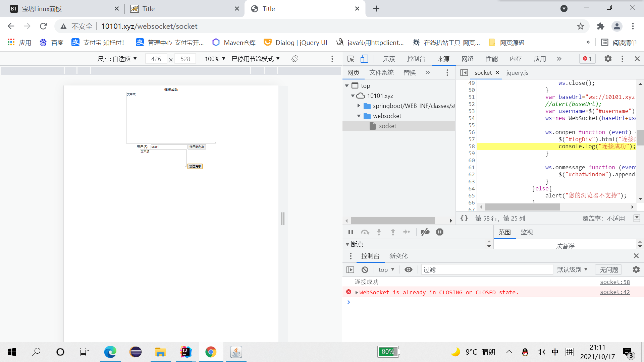The image size is (644, 362).
Task: Open the Chrome three-dot menu
Action: [633, 26]
